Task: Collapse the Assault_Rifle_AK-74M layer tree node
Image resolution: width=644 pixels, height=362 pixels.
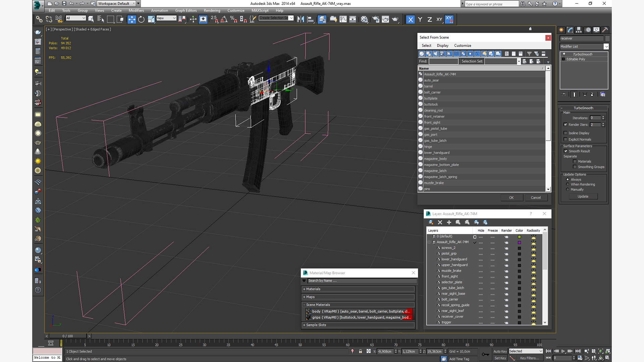Action: click(x=429, y=242)
